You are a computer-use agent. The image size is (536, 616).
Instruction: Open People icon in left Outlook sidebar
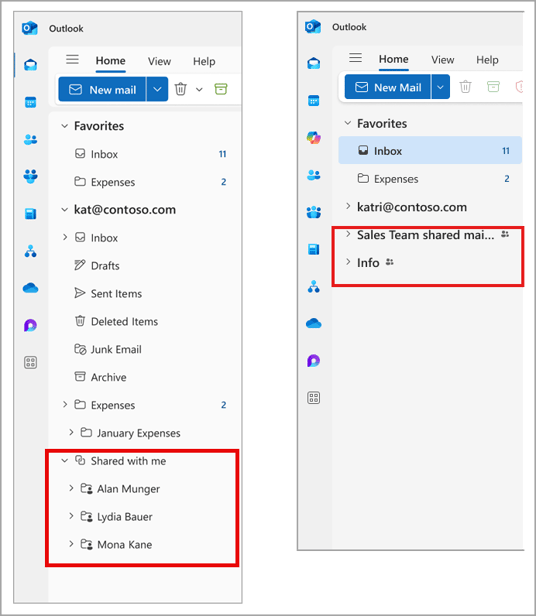30,139
